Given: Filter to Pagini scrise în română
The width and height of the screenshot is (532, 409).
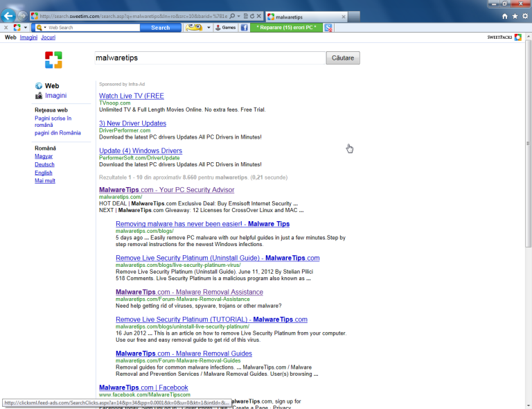Looking at the screenshot, I should tap(53, 121).
